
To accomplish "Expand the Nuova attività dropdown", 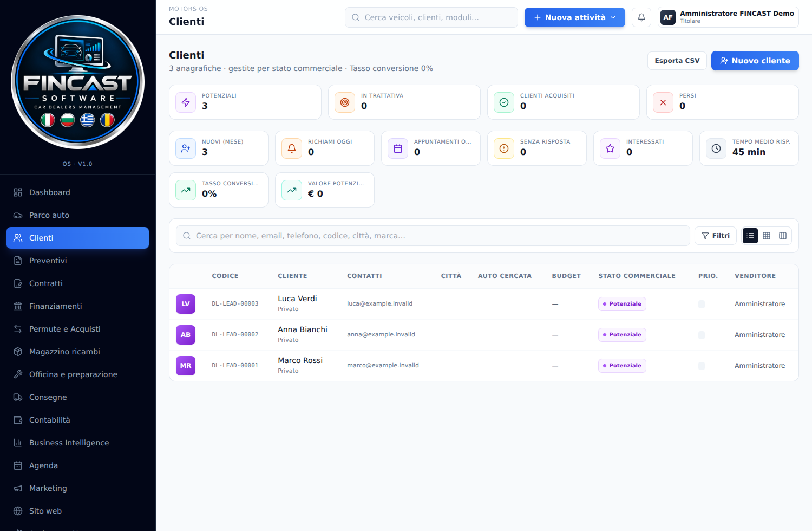I will pyautogui.click(x=575, y=17).
